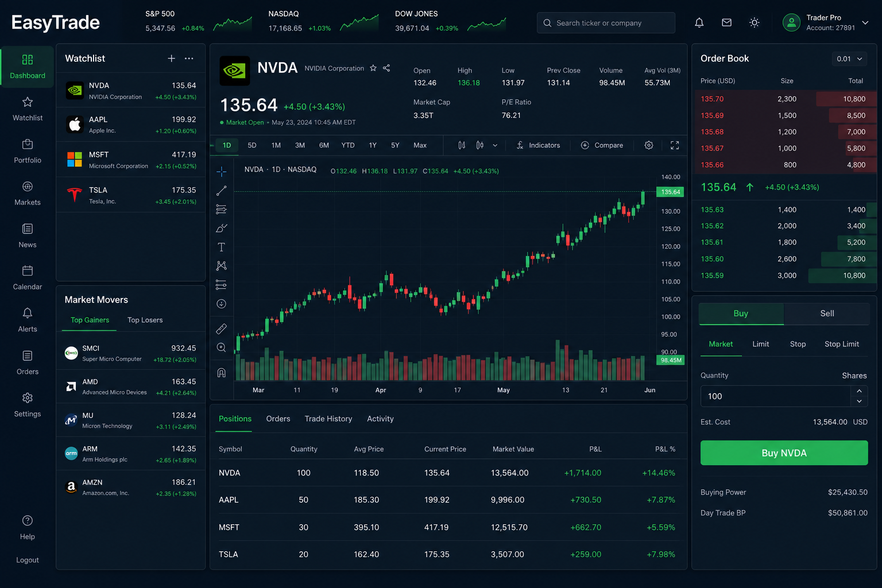Increase quantity with the up stepper arrow

(859, 391)
